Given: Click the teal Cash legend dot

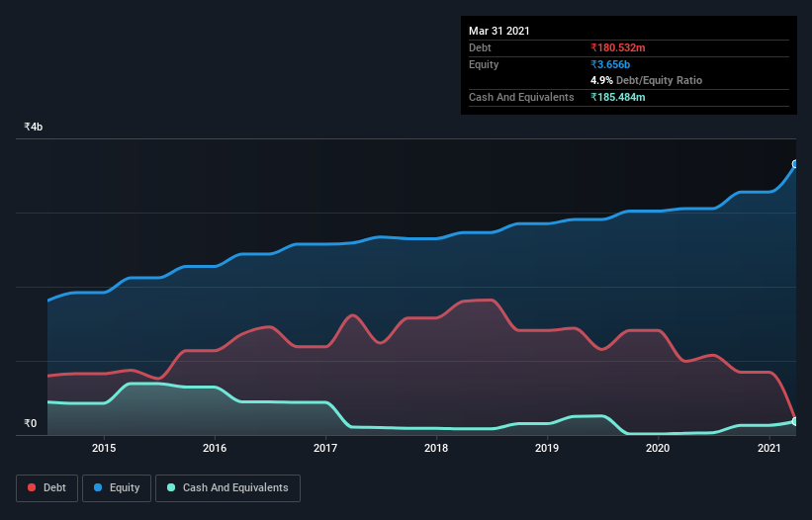Looking at the screenshot, I should pyautogui.click(x=171, y=487).
